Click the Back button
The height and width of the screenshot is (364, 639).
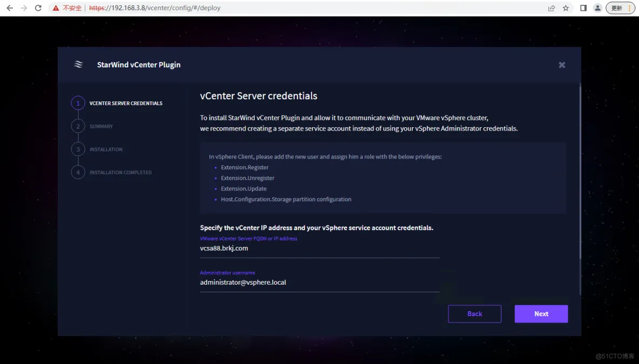coord(474,313)
